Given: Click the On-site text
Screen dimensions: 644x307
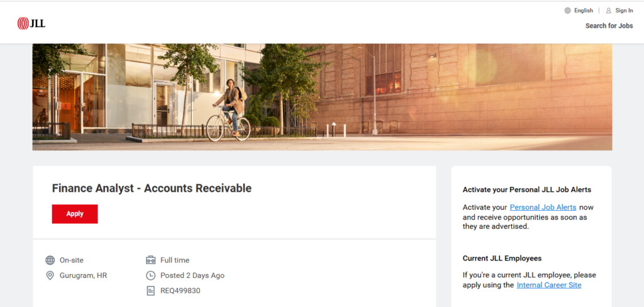Looking at the screenshot, I should click(72, 260).
